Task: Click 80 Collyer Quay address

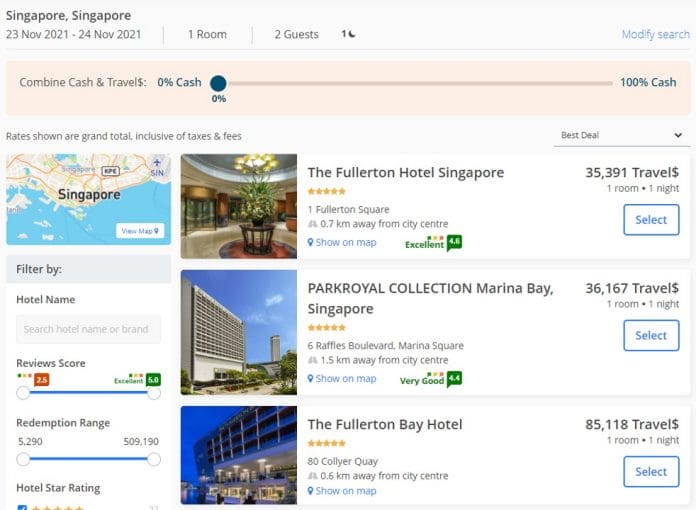Action: (x=343, y=462)
